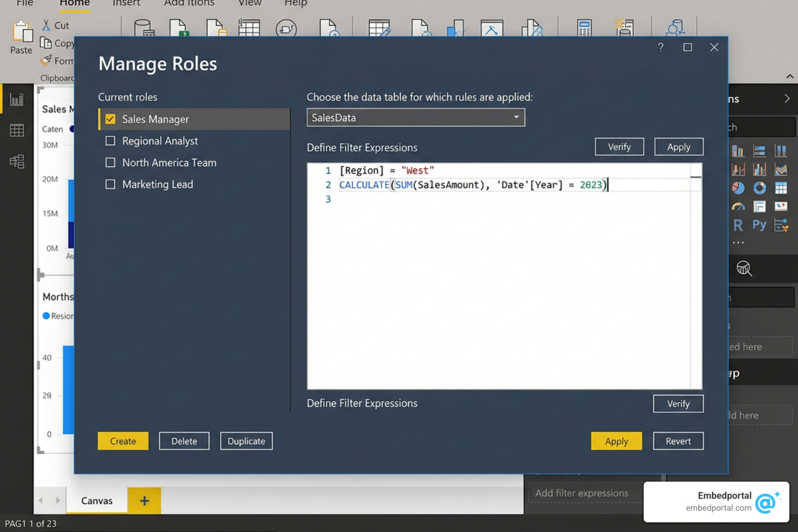This screenshot has width=798, height=532.
Task: Select the line and clustered column visual
Action: (x=738, y=169)
